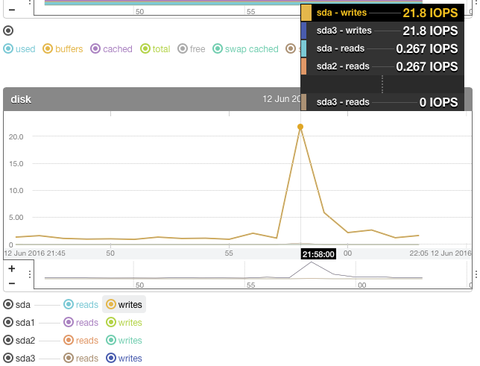
Task: Toggle all sda3 device series
Action: (19, 358)
